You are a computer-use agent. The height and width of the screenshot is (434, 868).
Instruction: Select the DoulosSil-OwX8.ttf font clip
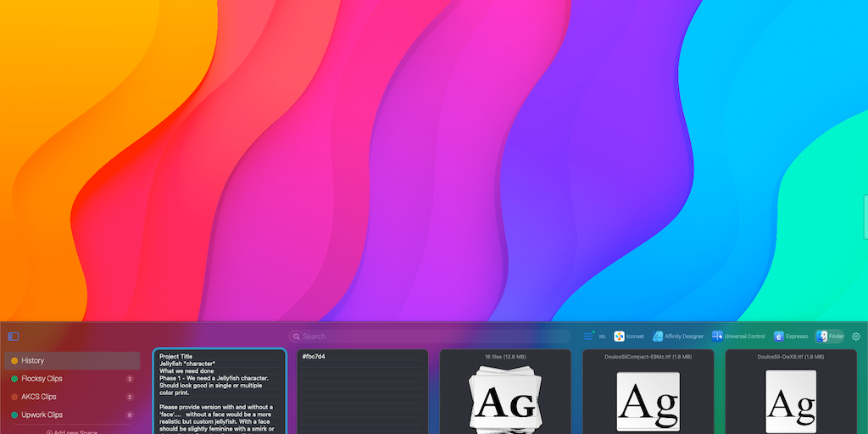pos(791,392)
